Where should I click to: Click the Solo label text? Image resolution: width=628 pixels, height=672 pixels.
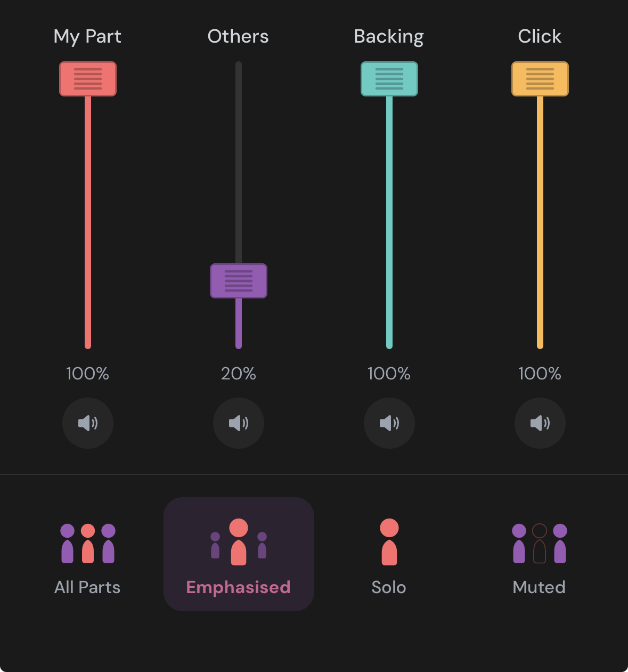[389, 587]
